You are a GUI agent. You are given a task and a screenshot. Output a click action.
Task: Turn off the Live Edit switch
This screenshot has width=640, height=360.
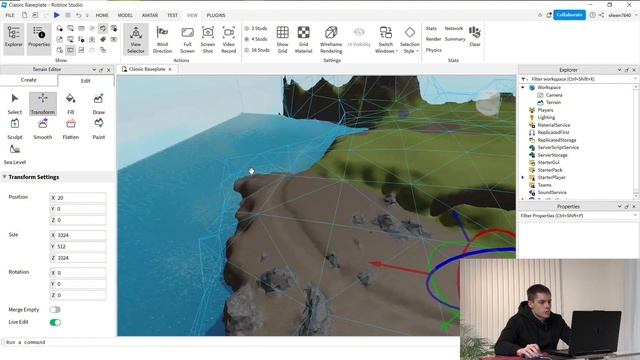click(x=55, y=322)
